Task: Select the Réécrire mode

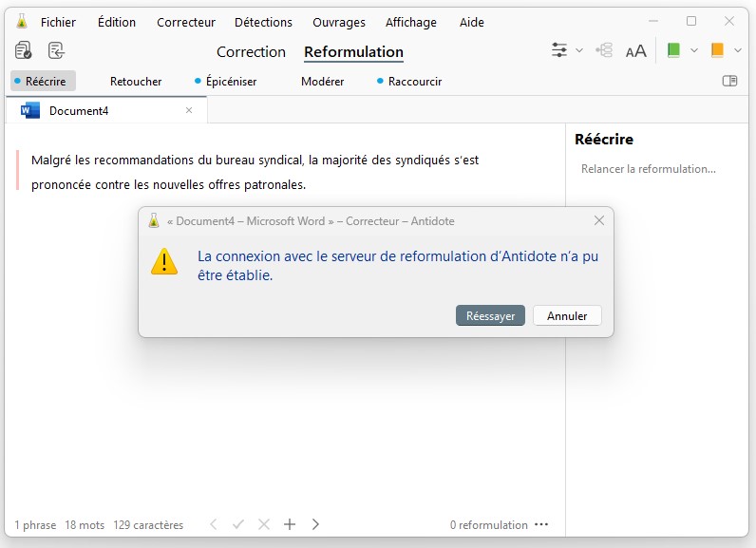Action: tap(43, 81)
